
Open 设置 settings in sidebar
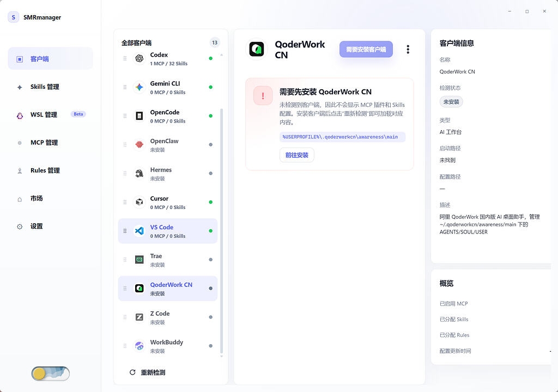[51, 226]
